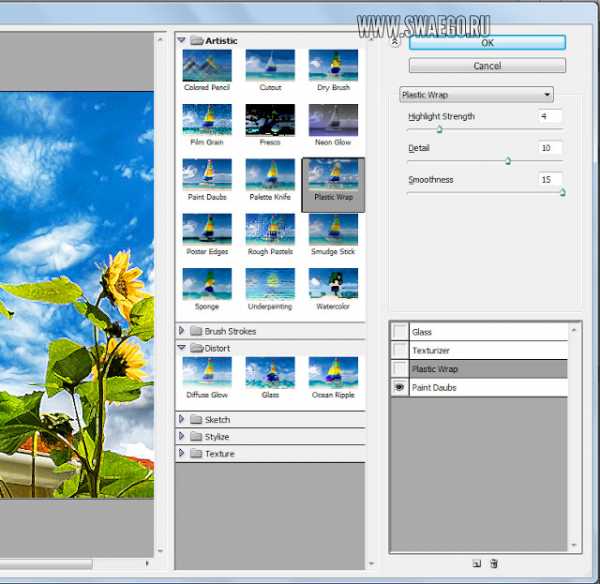This screenshot has width=600, height=584.
Task: Click the new effect layer icon
Action: pyautogui.click(x=476, y=563)
